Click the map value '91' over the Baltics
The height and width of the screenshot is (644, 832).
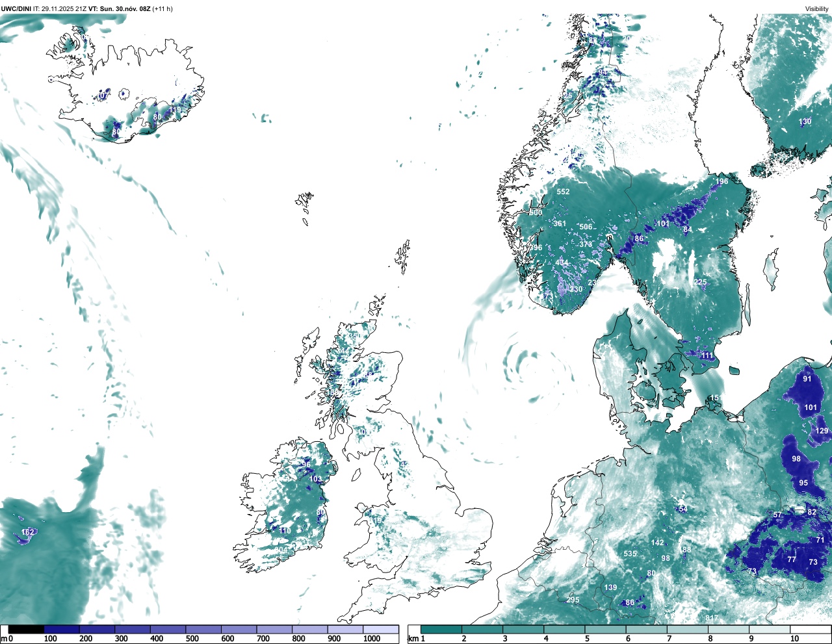point(807,380)
